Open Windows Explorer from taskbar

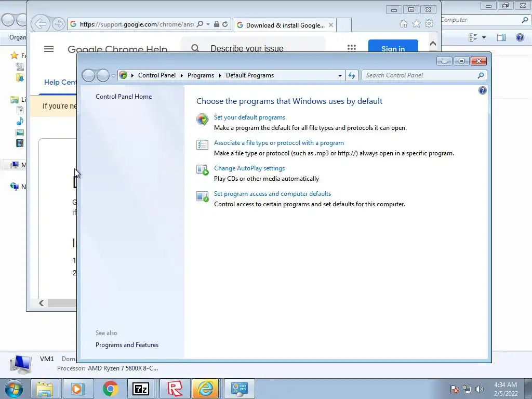coord(45,389)
